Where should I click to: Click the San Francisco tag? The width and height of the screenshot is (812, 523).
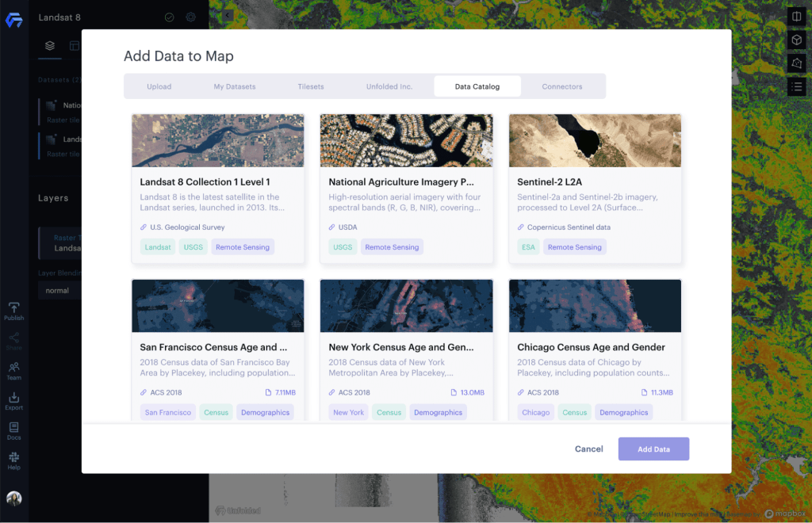tap(168, 412)
